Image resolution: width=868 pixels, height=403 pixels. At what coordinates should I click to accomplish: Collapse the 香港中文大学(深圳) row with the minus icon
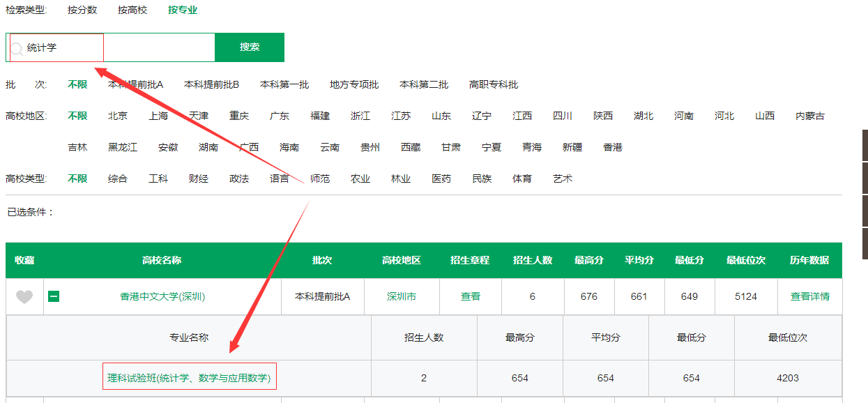(x=54, y=296)
